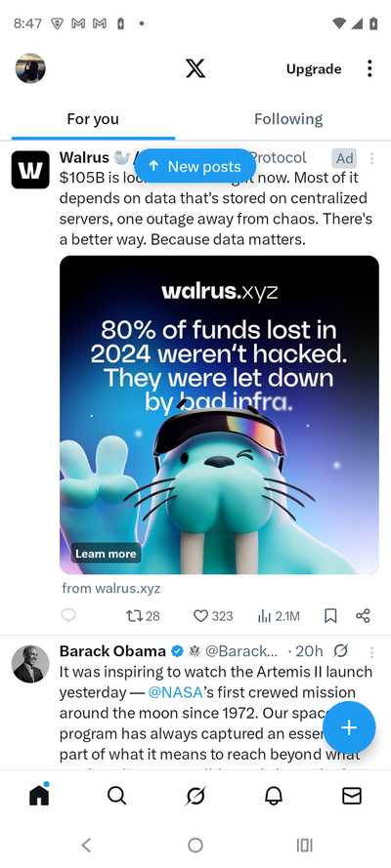Tap the X logo at top

tap(195, 68)
